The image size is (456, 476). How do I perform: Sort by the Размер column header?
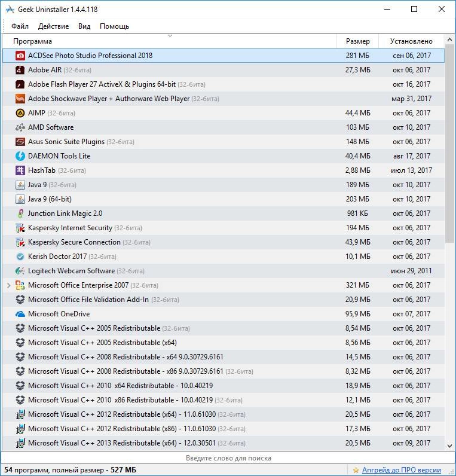358,41
